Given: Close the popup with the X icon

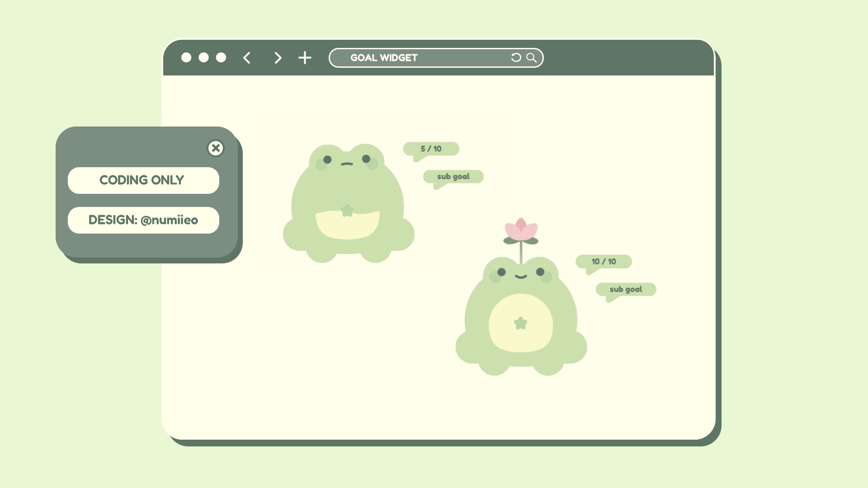Looking at the screenshot, I should (216, 148).
